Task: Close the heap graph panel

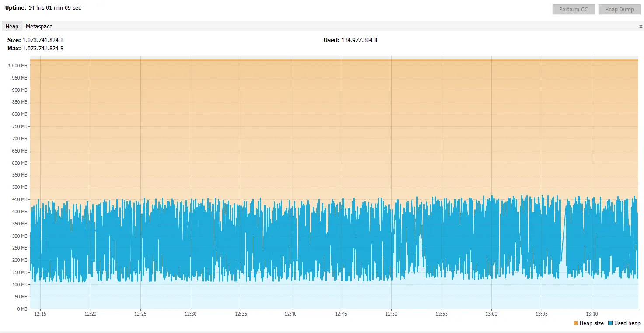Action: point(641,27)
